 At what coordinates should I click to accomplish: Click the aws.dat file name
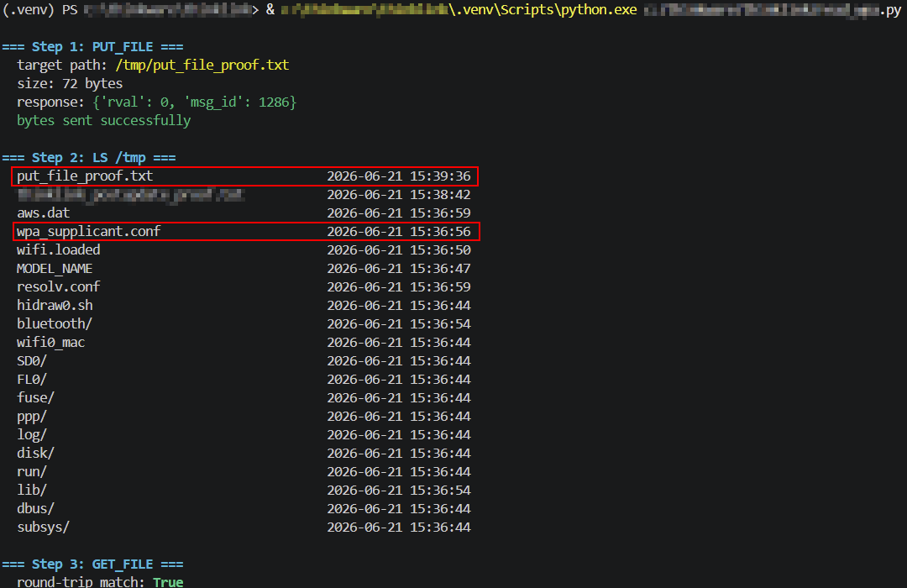coord(44,213)
